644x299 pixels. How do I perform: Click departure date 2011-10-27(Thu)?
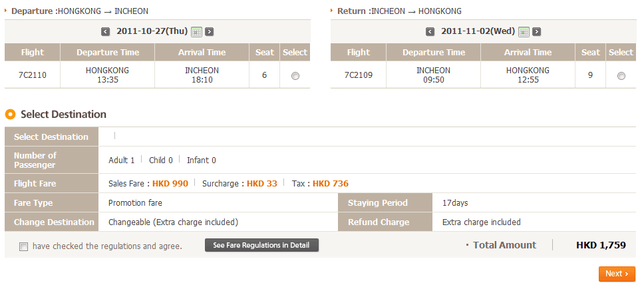point(152,31)
